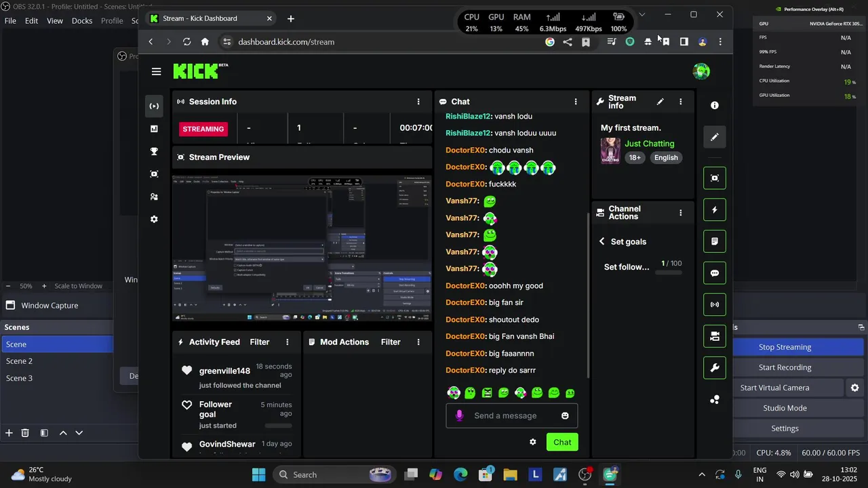Toggle Mod Actions document widget in right toolbar
This screenshot has width=868, height=488.
715,241
